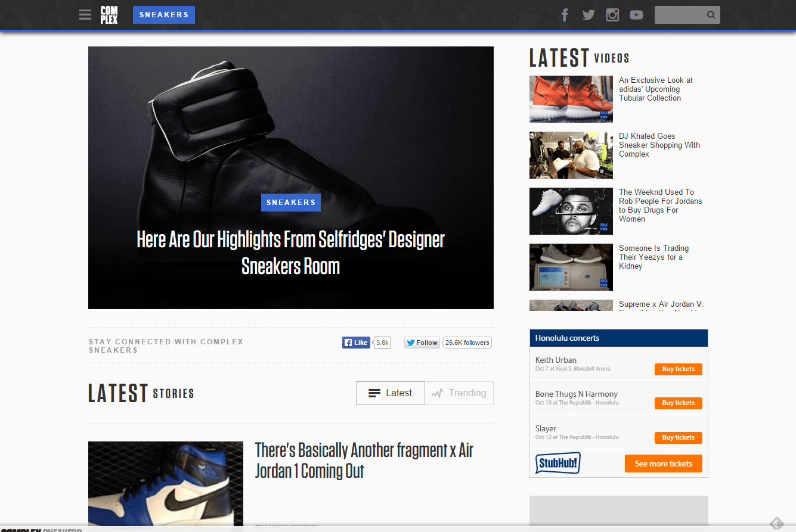Click the search magnifier icon
This screenshot has height=532, width=796.
[x=711, y=15]
